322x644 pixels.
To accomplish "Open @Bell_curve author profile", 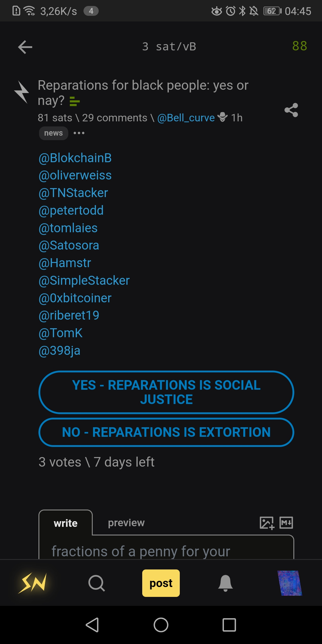I will [x=186, y=118].
